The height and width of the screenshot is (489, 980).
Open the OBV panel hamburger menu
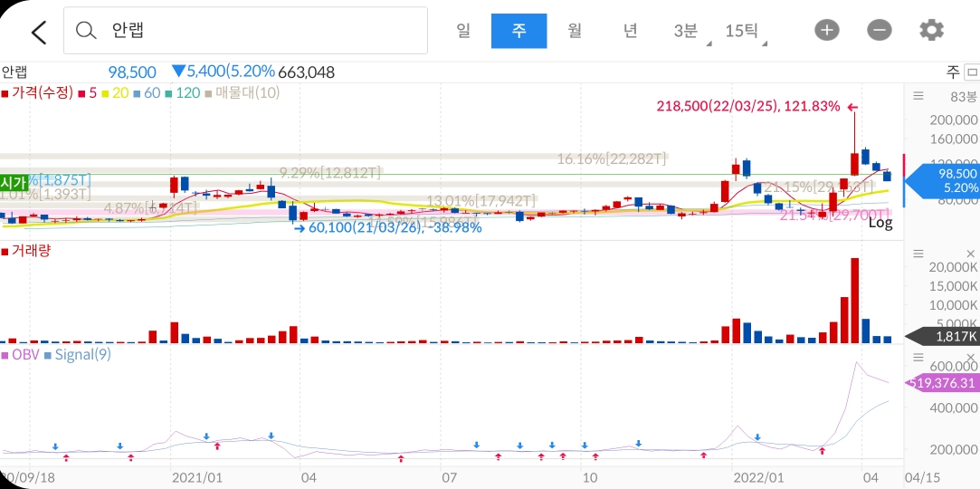tap(918, 357)
